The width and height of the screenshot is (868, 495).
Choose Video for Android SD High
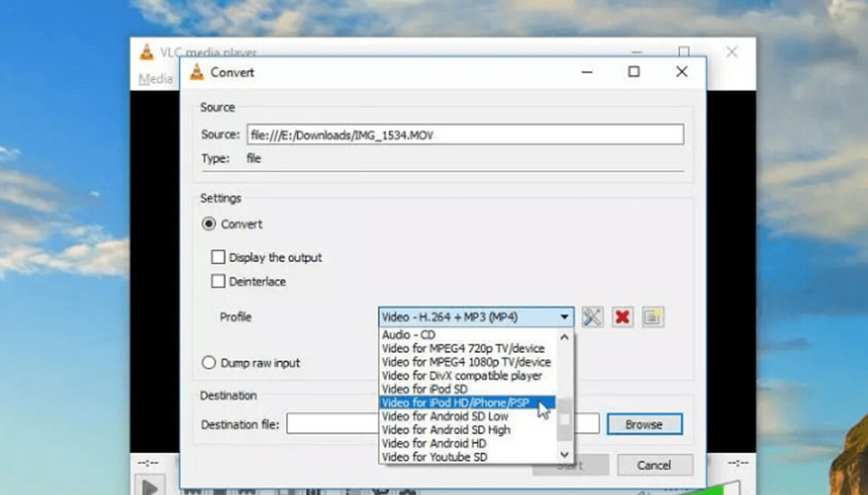point(468,430)
